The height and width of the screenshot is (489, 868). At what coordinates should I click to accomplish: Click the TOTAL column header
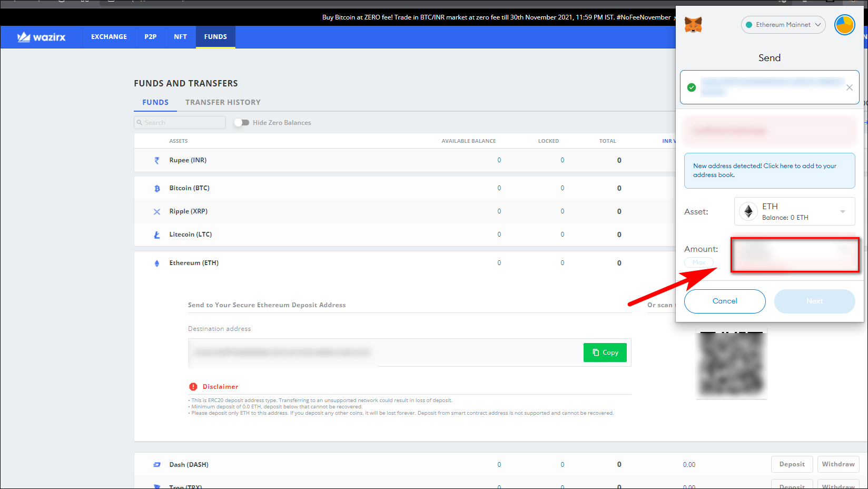tap(607, 141)
